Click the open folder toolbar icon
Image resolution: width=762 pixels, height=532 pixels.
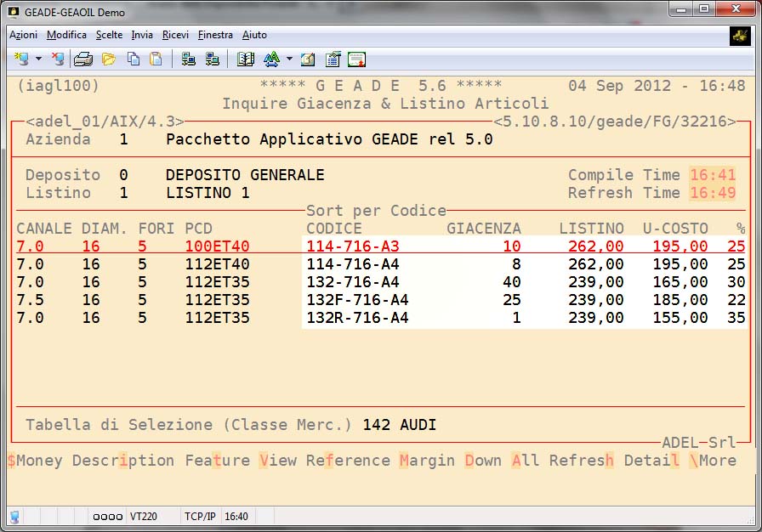click(x=108, y=59)
